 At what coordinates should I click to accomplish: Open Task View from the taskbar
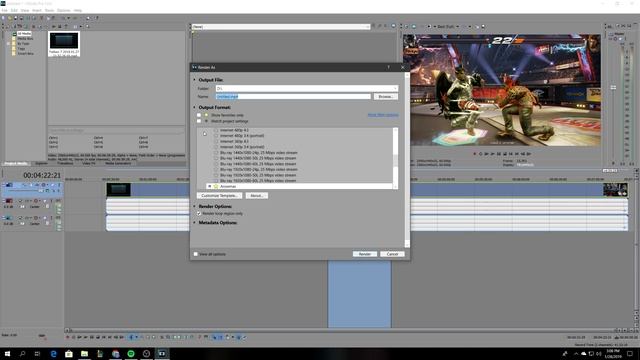[38, 353]
